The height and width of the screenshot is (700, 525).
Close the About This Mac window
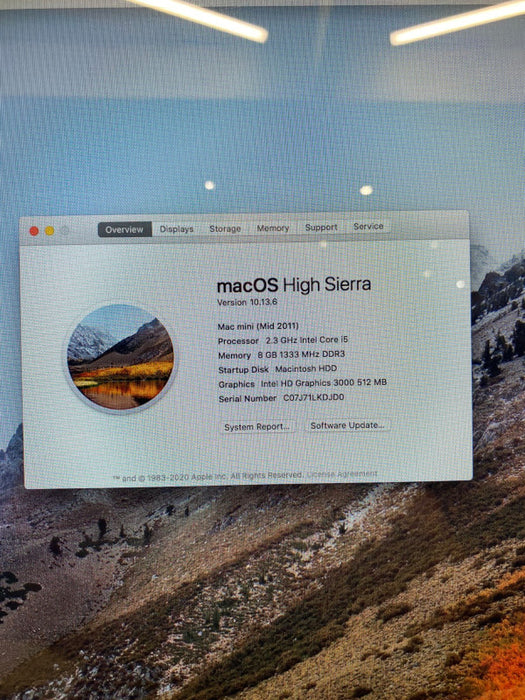click(34, 231)
